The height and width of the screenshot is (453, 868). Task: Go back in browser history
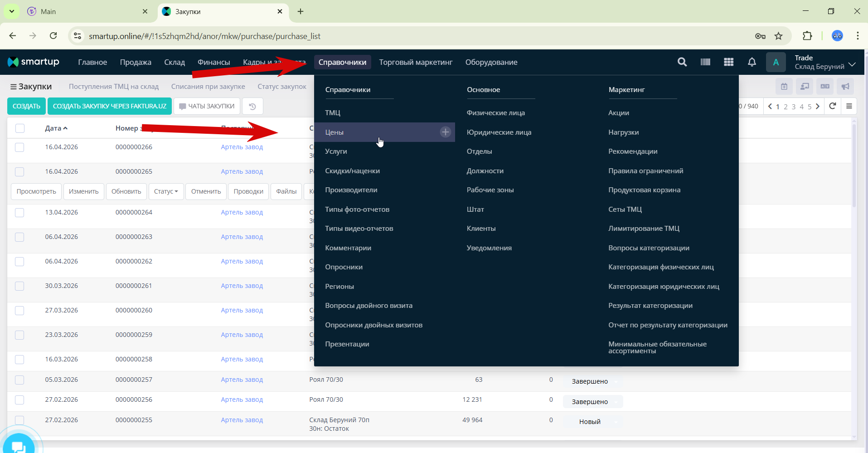tap(13, 36)
